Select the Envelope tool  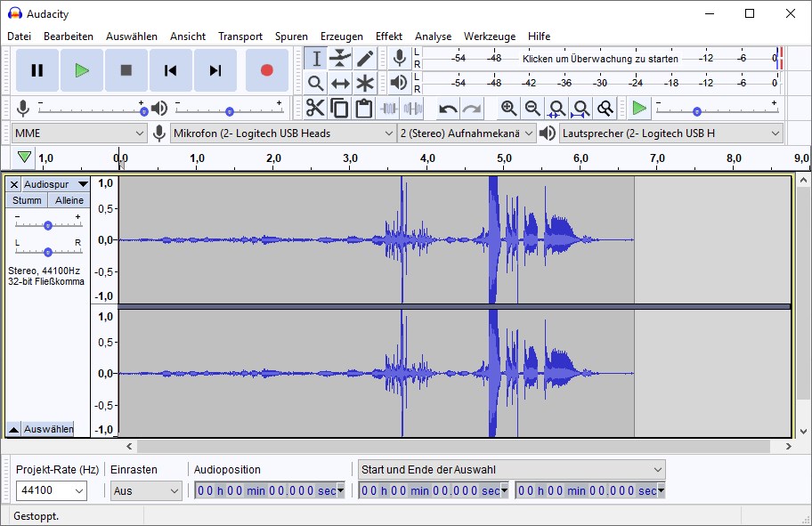(x=340, y=59)
